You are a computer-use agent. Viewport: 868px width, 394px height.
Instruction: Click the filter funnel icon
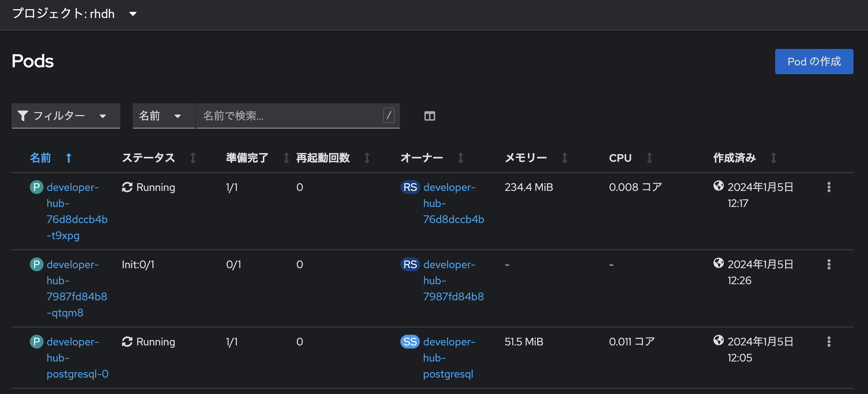pyautogui.click(x=23, y=116)
